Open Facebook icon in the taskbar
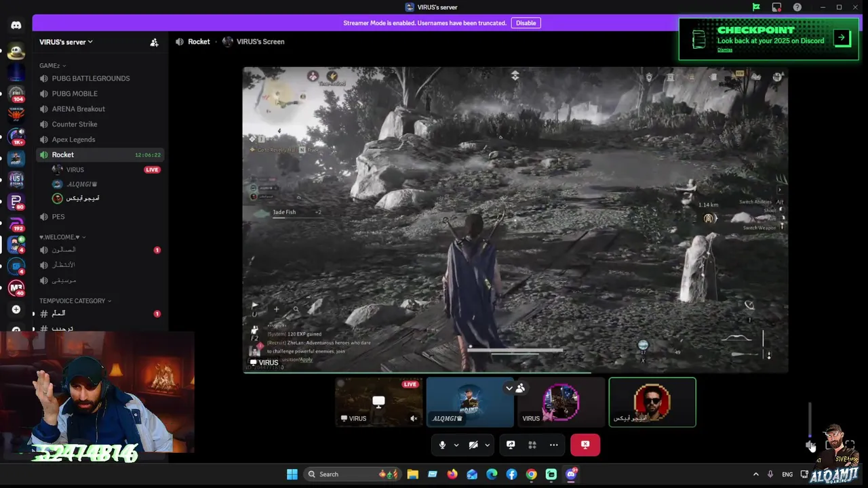 511,474
